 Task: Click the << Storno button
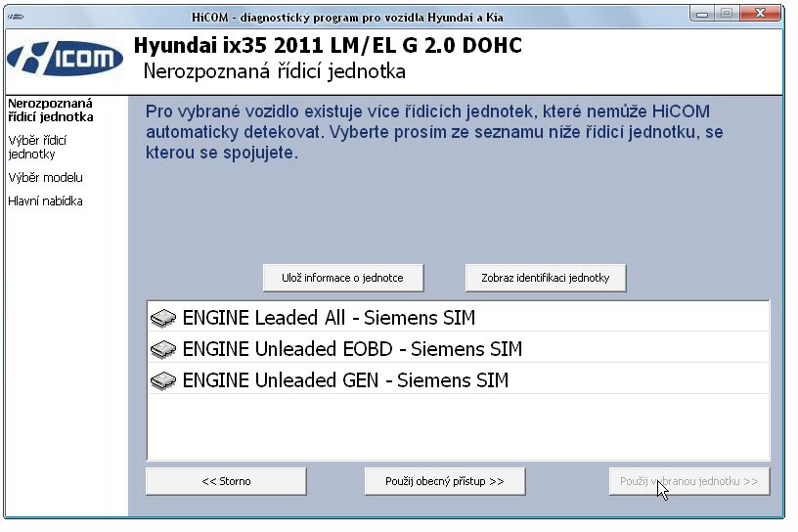click(226, 481)
